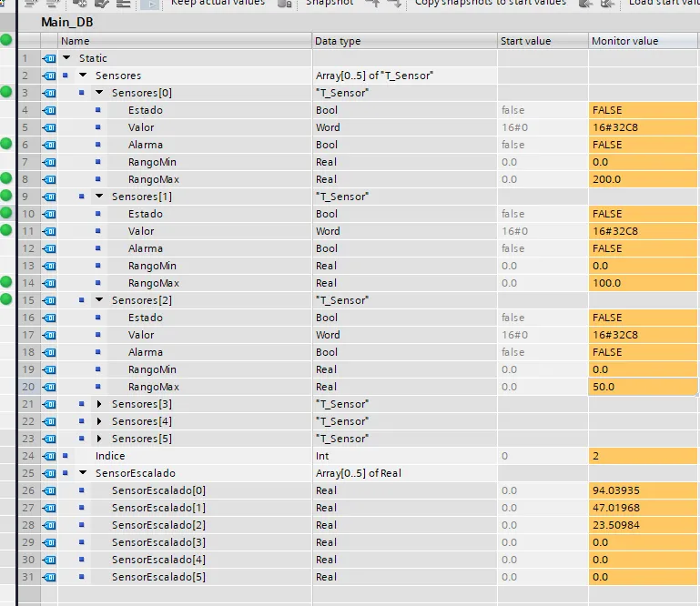
Task: Click the tag icon on the Sensores[4] row
Action: pyautogui.click(x=49, y=421)
